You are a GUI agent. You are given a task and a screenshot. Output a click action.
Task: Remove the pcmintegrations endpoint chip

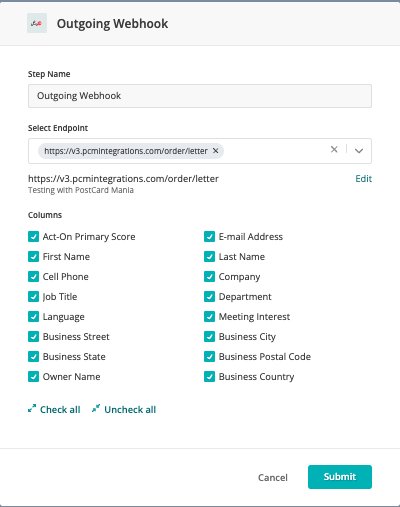216,151
